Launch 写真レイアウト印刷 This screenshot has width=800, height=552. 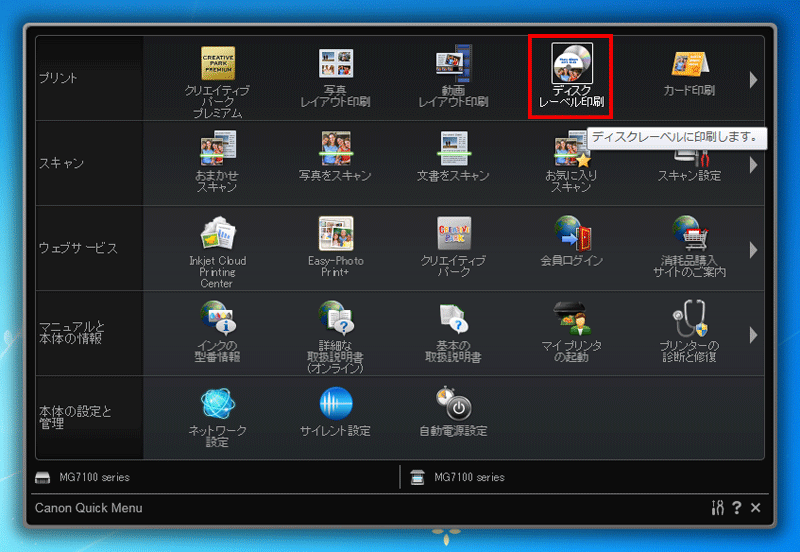pyautogui.click(x=335, y=78)
